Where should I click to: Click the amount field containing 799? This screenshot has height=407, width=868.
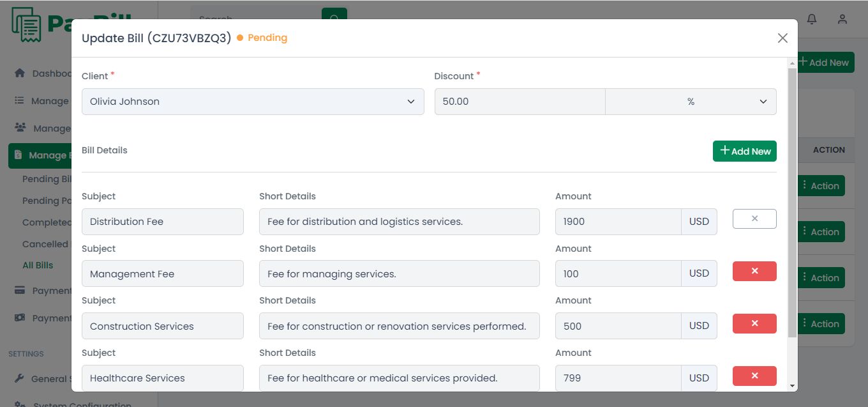[618, 378]
